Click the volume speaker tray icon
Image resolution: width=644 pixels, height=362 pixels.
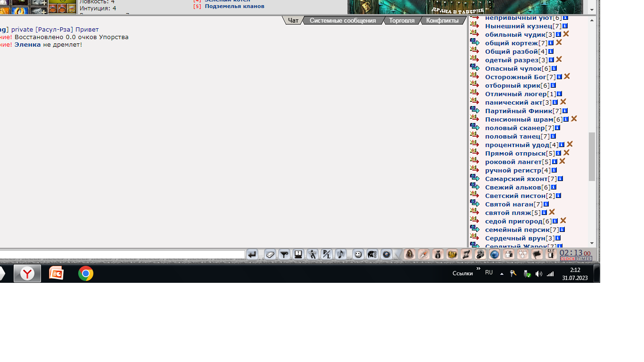(x=538, y=274)
